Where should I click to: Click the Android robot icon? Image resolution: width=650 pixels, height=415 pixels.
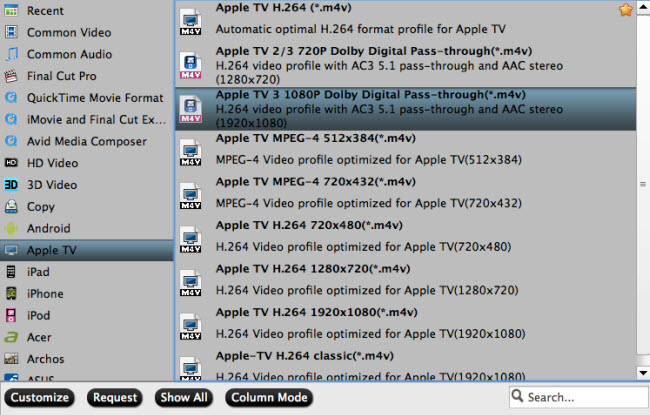[x=11, y=228]
